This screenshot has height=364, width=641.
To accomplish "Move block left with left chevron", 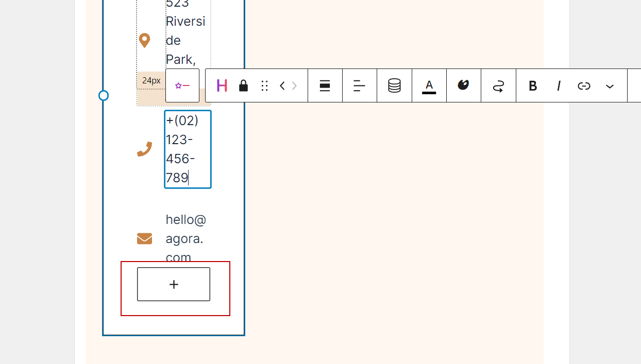I will pyautogui.click(x=282, y=86).
